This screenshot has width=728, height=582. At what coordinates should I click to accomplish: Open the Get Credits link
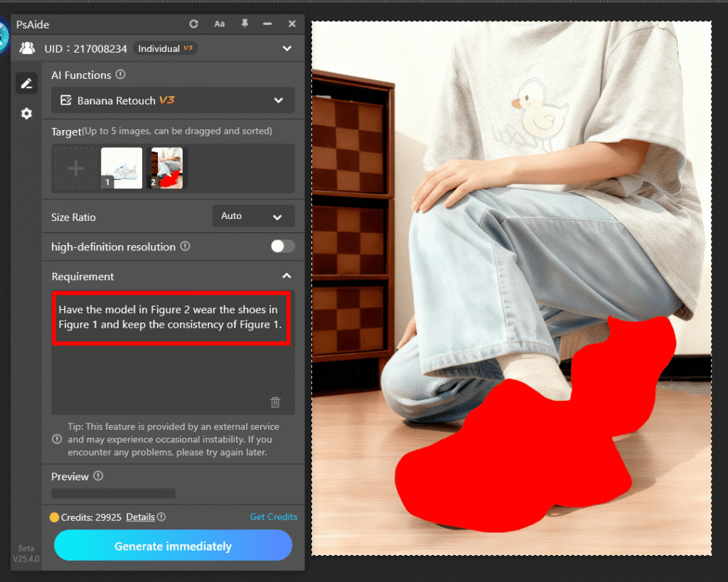(x=274, y=517)
